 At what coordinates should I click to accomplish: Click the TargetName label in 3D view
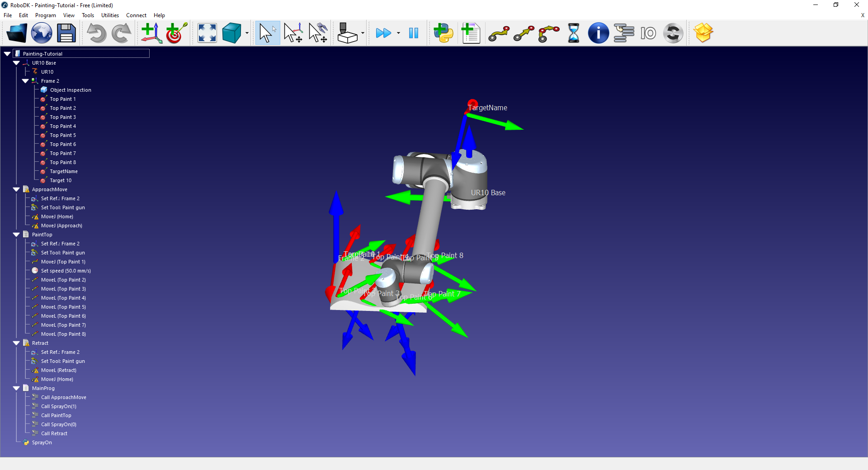coord(487,108)
